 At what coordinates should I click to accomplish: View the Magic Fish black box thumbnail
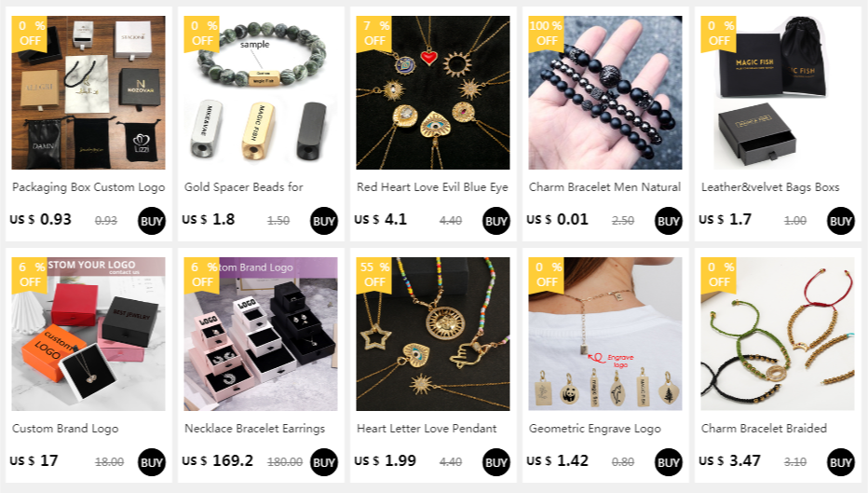tap(778, 92)
